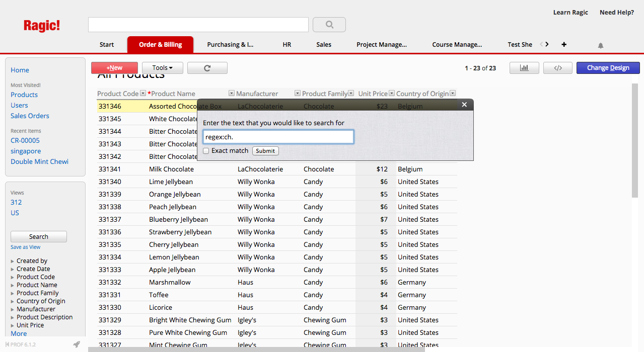644x352 pixels.
Task: Submit the regex search
Action: coord(265,151)
